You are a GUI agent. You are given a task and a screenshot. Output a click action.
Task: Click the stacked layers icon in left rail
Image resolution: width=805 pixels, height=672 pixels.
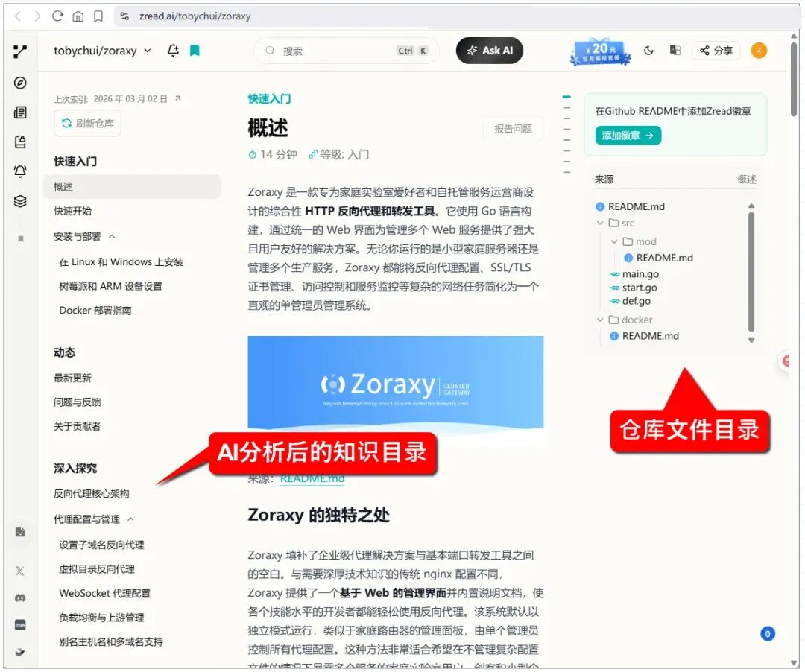point(20,201)
